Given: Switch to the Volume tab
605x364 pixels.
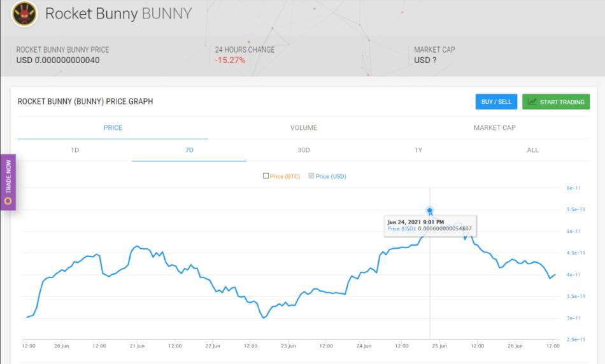Looking at the screenshot, I should point(304,128).
